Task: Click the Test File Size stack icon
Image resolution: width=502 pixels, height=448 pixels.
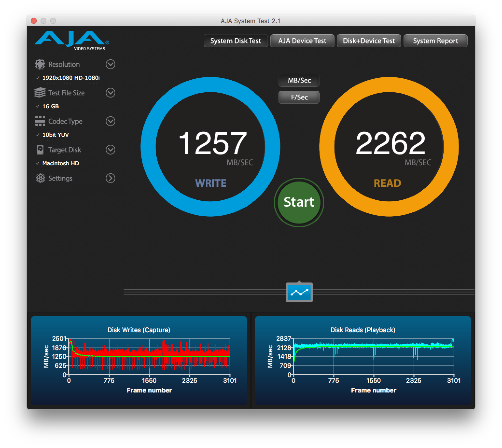Action: (40, 93)
